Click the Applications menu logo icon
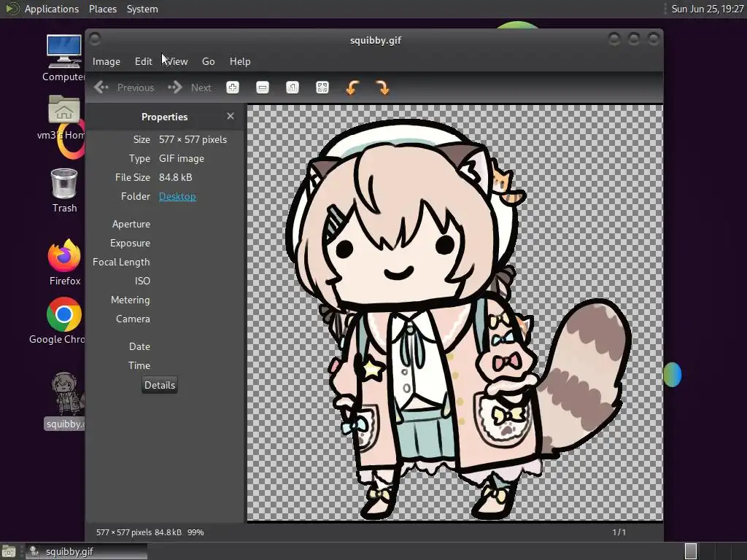Viewport: 747px width, 560px height. click(12, 9)
